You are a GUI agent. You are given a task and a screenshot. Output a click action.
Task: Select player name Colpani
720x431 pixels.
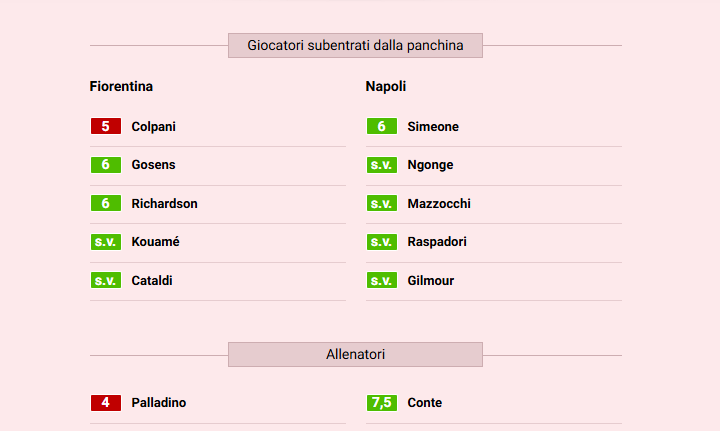coord(154,127)
